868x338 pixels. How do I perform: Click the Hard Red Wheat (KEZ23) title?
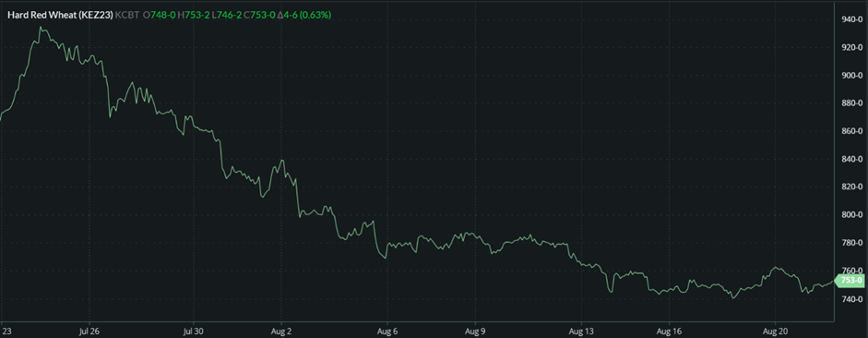tap(60, 16)
